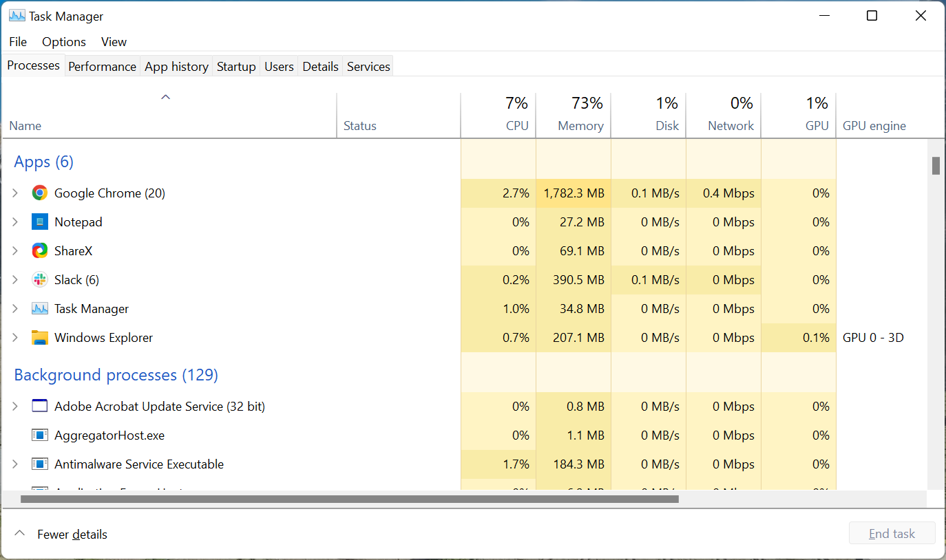Click Notepad memory value 27.2 MB
This screenshot has width=946, height=560.
tap(582, 222)
